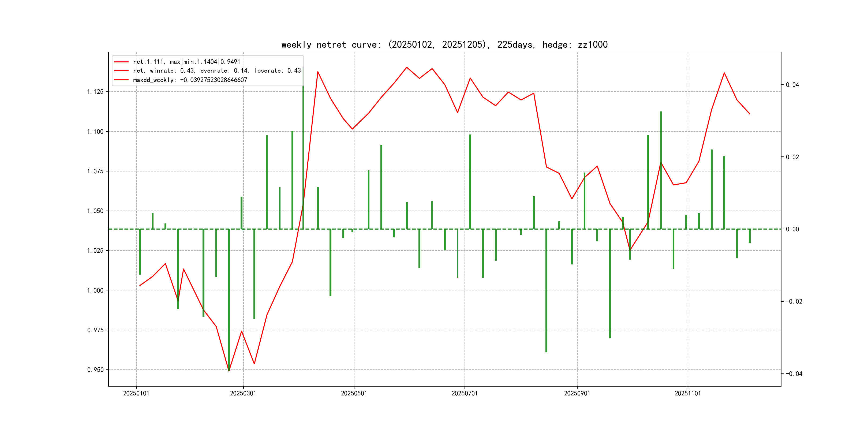Image resolution: width=868 pixels, height=434 pixels.
Task: Click left y-axis label 1.075
Action: (x=95, y=171)
